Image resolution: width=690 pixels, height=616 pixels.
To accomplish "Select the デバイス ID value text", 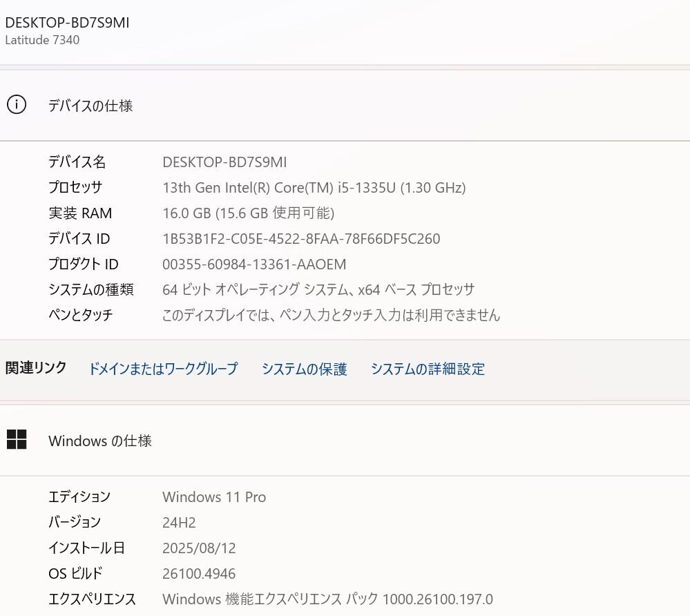I will (x=301, y=239).
